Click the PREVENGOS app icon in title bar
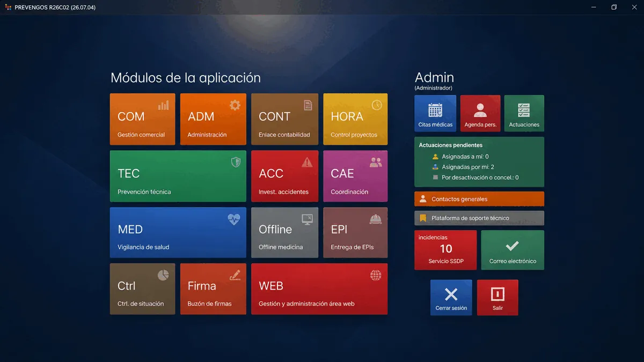Viewport: 644px width, 362px height. point(8,8)
